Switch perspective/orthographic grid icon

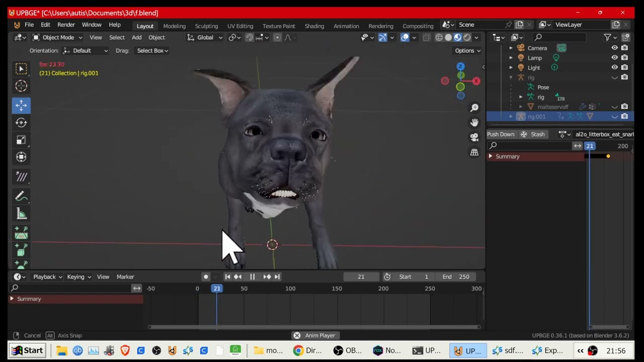point(474,152)
